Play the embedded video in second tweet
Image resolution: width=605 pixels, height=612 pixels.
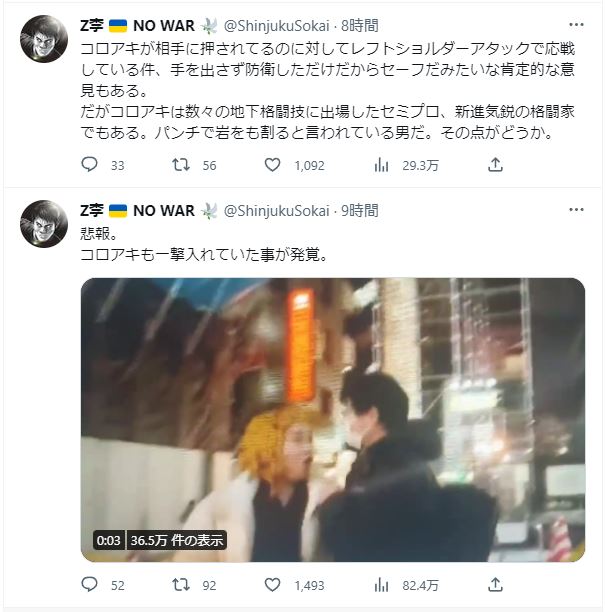[333, 420]
